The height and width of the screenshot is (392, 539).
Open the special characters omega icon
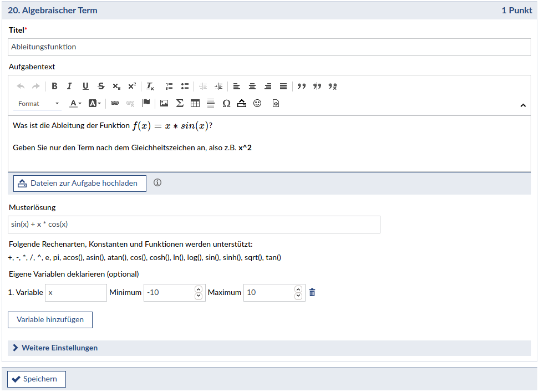tap(226, 103)
